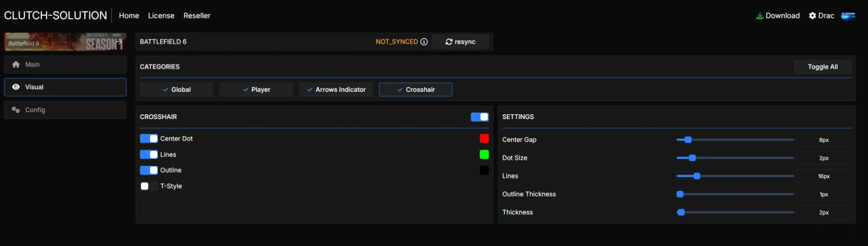
Task: Click the SETTINGS heading text
Action: pos(518,117)
